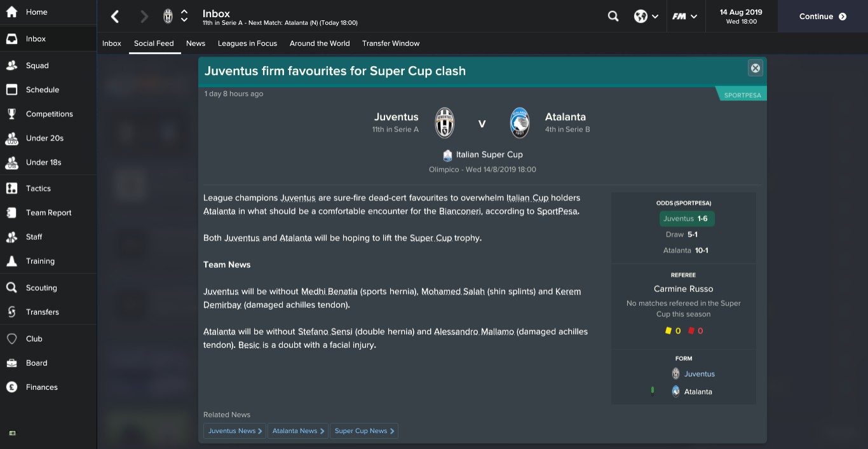Click the Atalanta crest in match header
868x449 pixels.
coord(520,123)
